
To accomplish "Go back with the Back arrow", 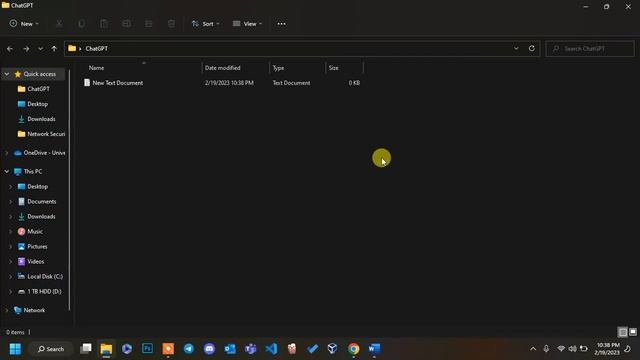I will (10, 49).
